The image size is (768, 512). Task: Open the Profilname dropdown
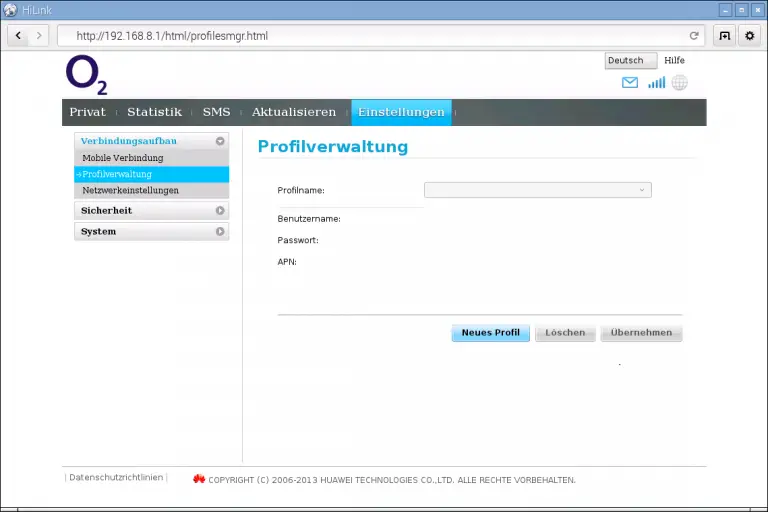pyautogui.click(x=538, y=190)
